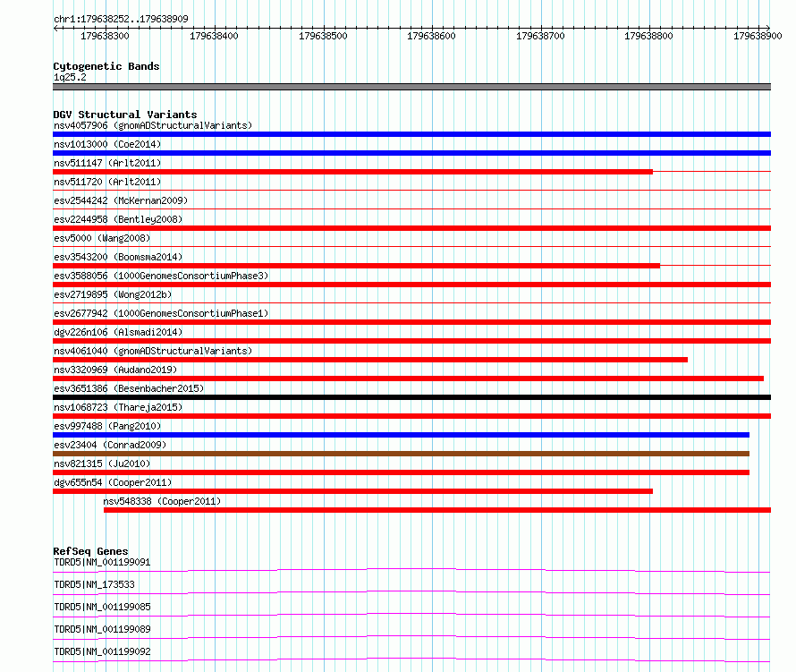
Task: Click ruler position 179638600
Action: 431,36
